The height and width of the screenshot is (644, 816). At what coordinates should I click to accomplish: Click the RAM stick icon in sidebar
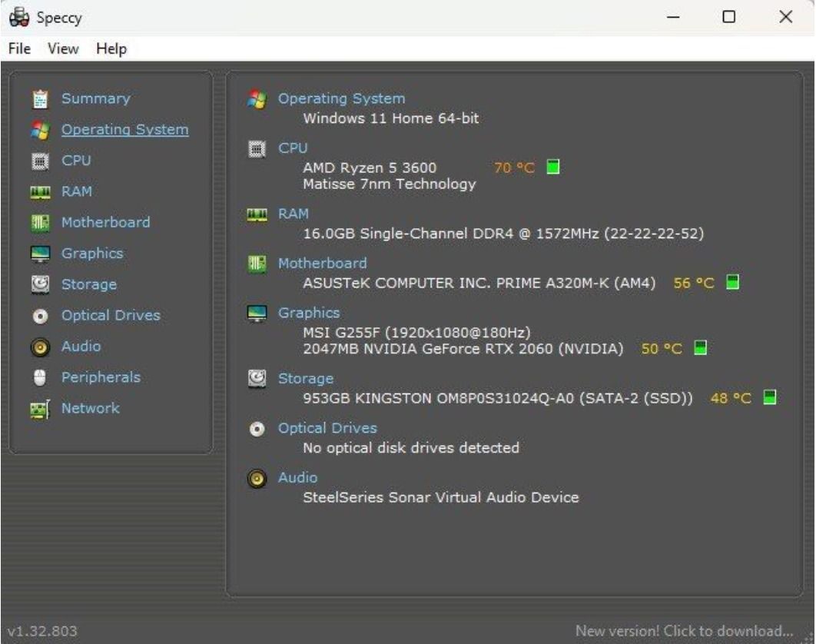pos(40,193)
